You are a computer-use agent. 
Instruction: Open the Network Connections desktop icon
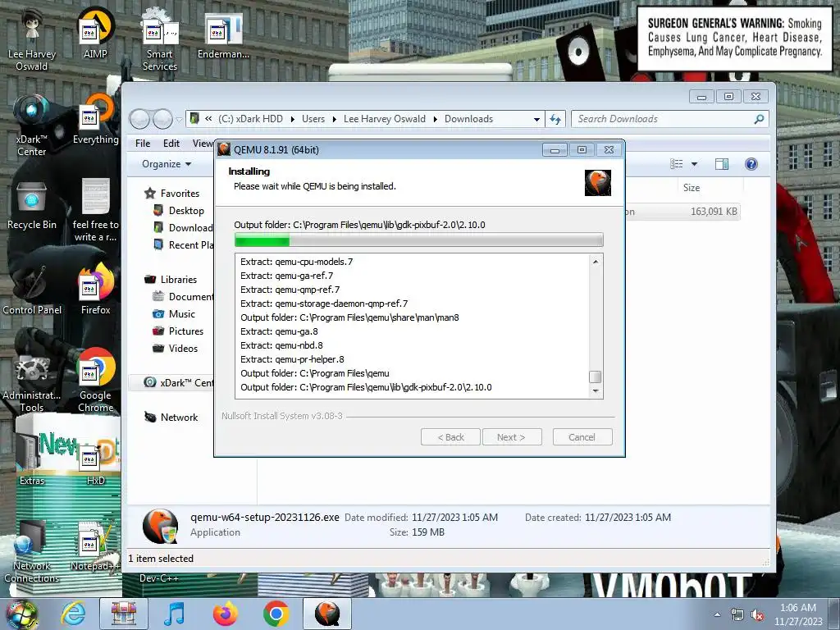point(32,552)
